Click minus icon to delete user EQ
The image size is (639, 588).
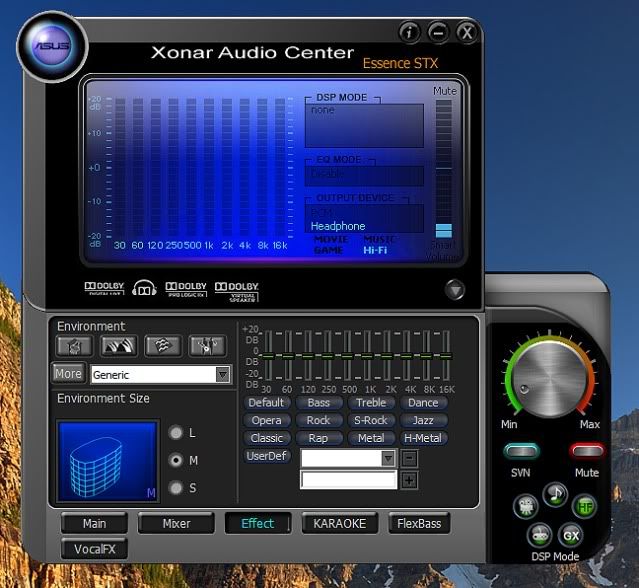(x=409, y=458)
